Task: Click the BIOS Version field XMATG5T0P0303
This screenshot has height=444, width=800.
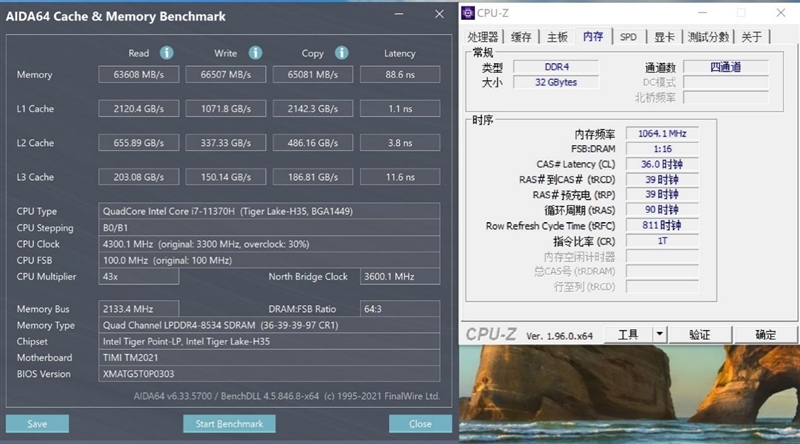Action: pos(269,374)
